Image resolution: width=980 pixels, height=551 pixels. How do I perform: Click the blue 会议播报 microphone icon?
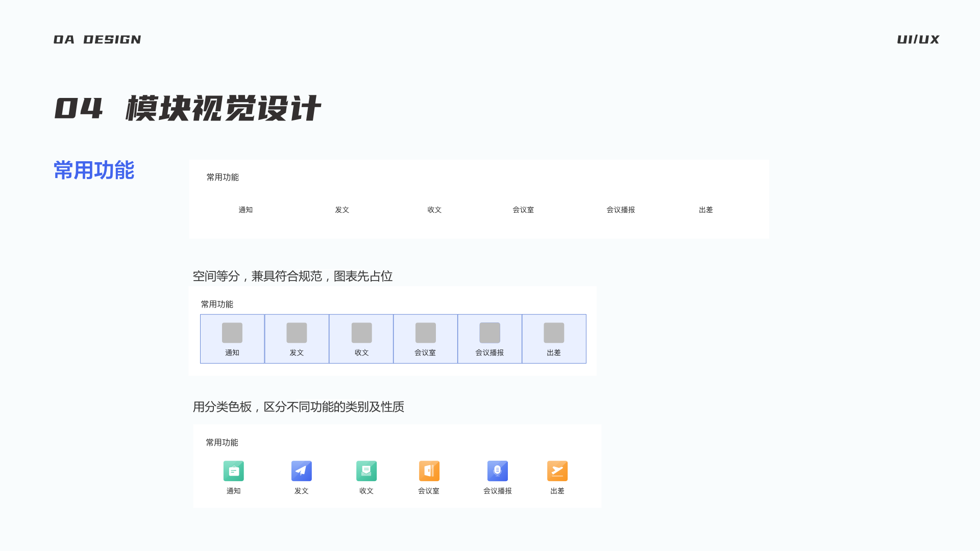click(497, 471)
